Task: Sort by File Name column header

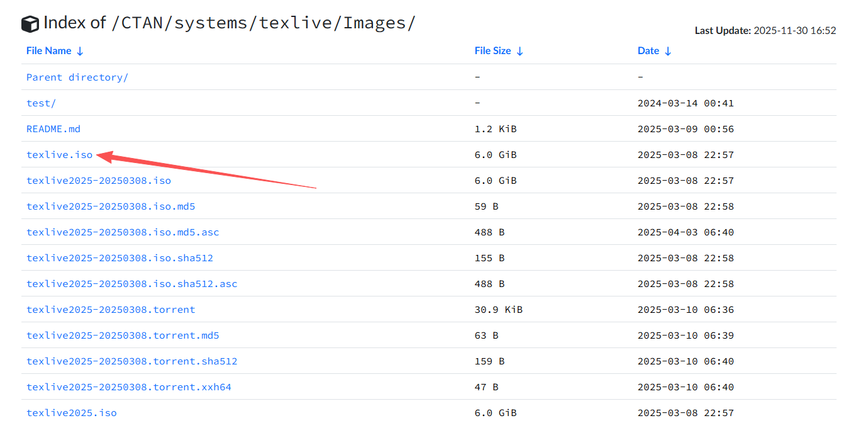Action: coord(55,51)
